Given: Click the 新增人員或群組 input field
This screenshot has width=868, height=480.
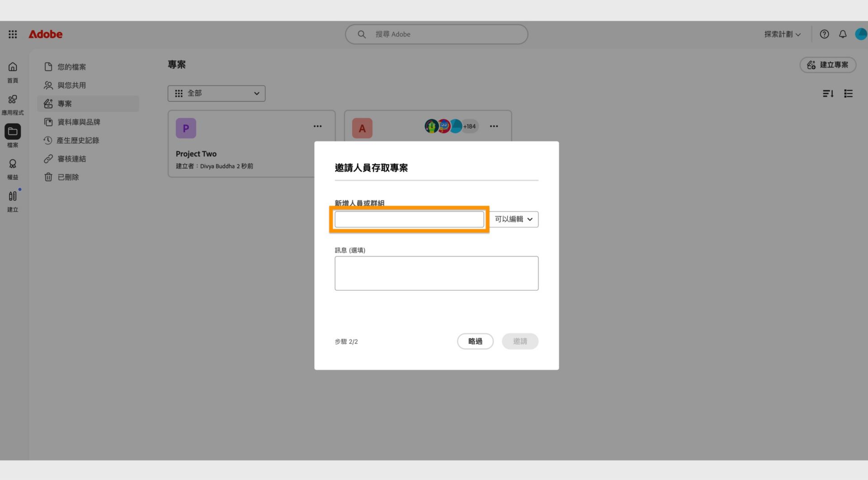Looking at the screenshot, I should point(409,219).
